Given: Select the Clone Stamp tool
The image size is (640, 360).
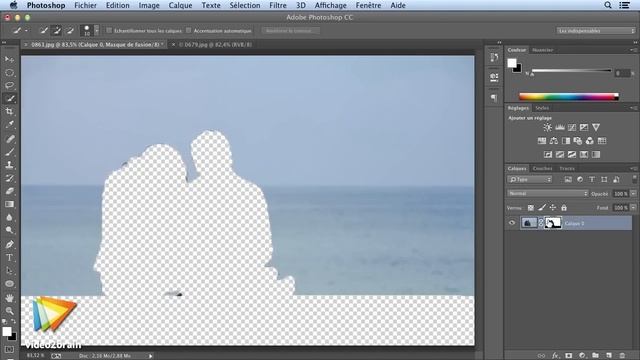Looking at the screenshot, I should click(9, 165).
